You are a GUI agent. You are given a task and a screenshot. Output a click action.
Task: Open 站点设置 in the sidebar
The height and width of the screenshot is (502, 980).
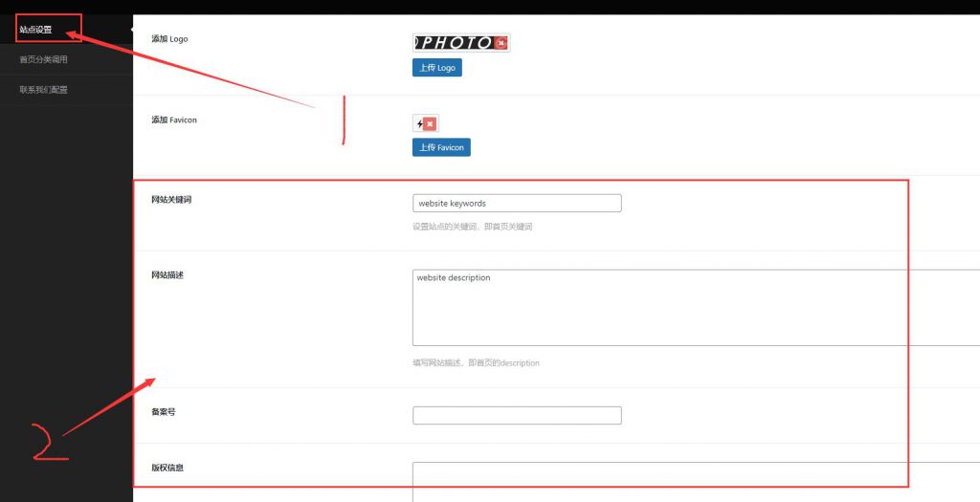pyautogui.click(x=36, y=30)
